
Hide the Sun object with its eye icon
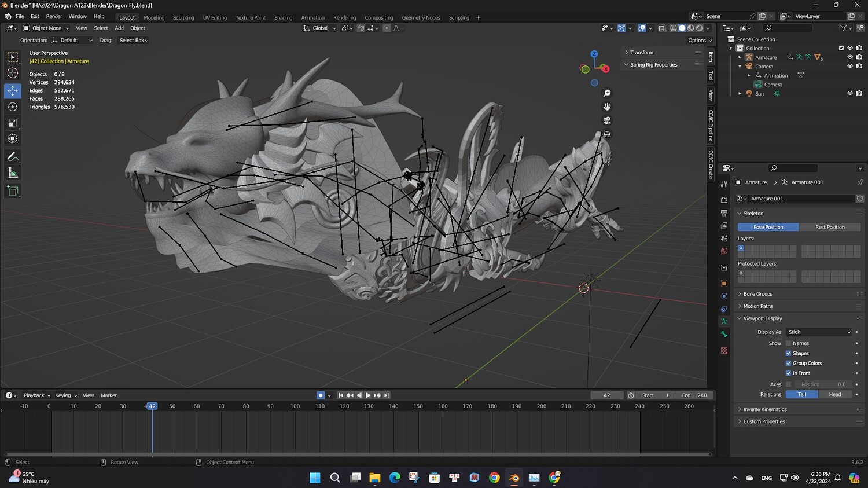pos(849,93)
